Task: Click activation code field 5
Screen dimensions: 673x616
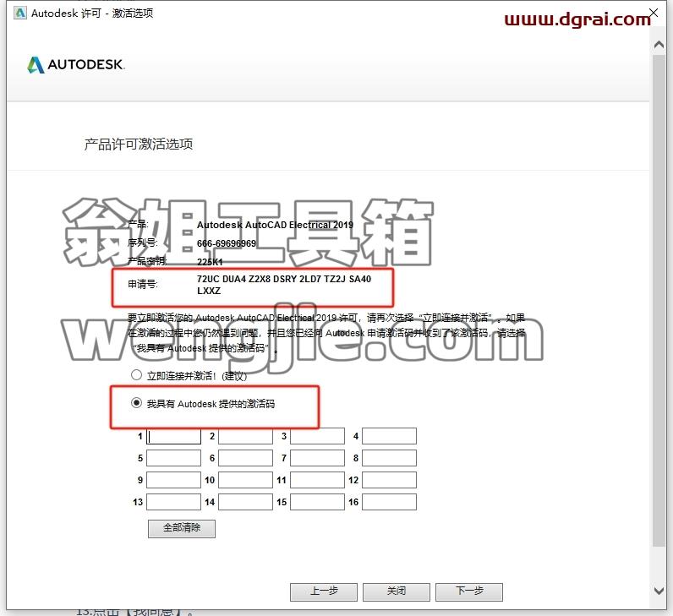Action: coord(174,458)
